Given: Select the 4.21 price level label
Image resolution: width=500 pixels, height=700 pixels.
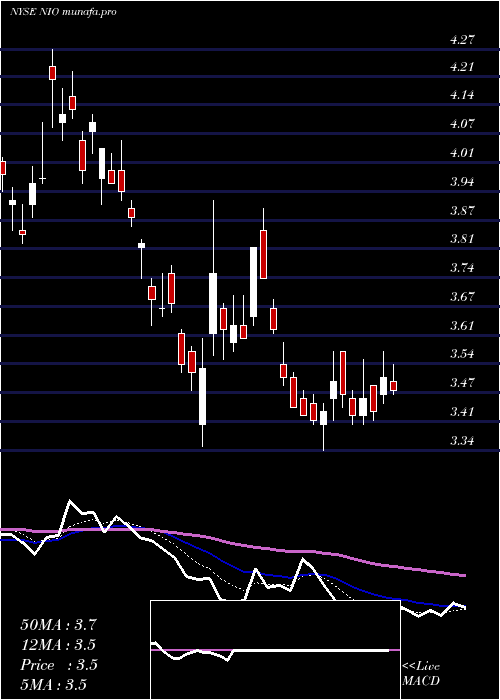Looking at the screenshot, I should (x=461, y=67).
